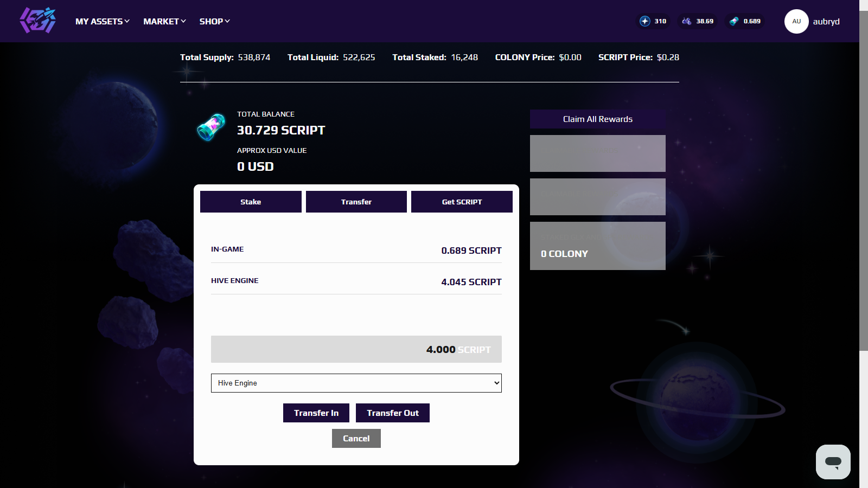Click the game logo in the header
The width and height of the screenshot is (868, 488).
click(38, 21)
